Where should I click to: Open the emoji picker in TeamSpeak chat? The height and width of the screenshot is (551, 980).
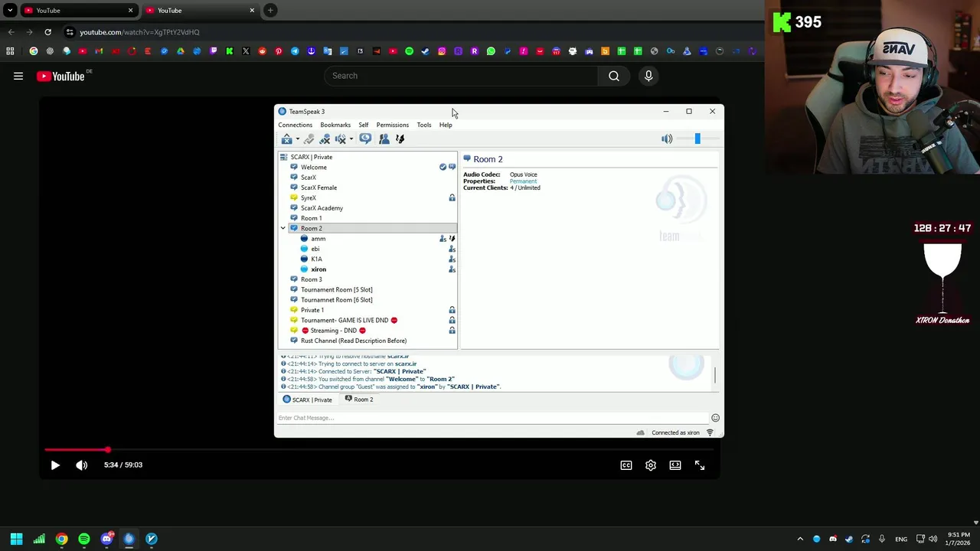[715, 418]
